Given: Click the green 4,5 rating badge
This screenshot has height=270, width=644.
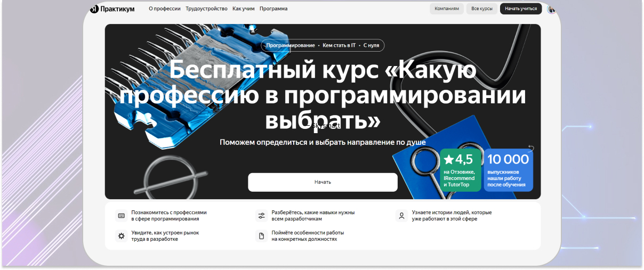Looking at the screenshot, I should pos(461,170).
